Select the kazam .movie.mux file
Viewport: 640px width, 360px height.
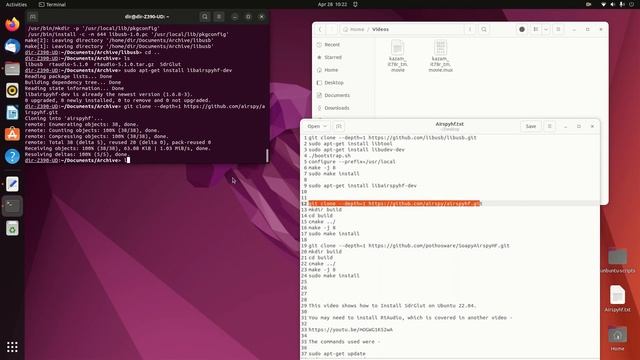440,56
